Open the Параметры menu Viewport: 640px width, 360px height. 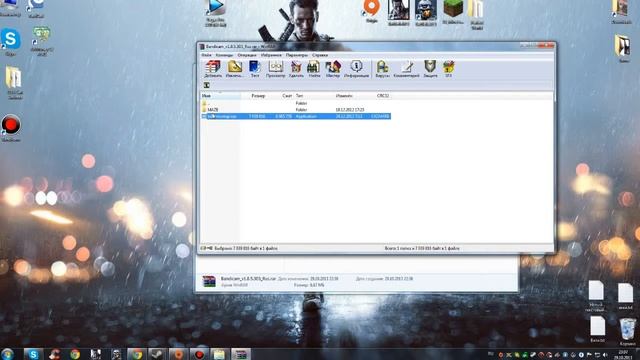click(x=297, y=55)
